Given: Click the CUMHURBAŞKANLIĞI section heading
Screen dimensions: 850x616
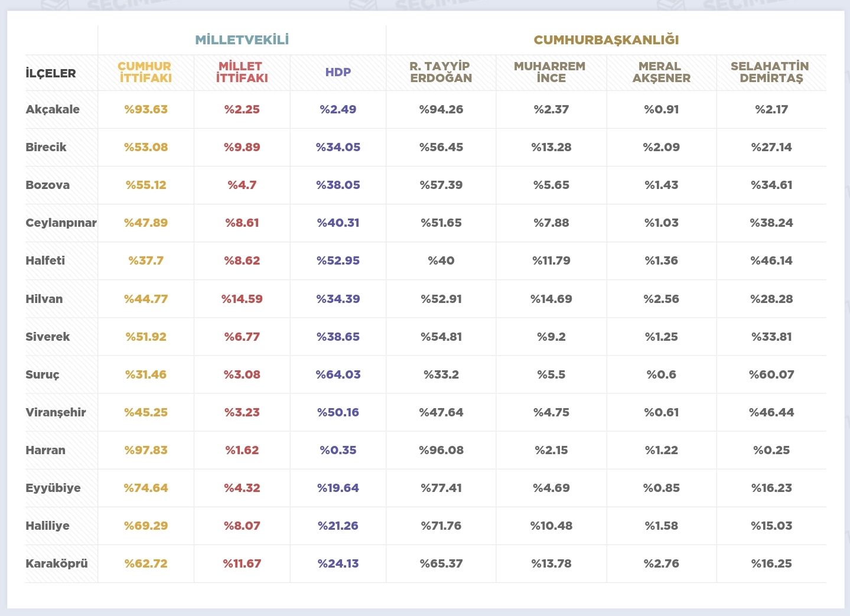Looking at the screenshot, I should tap(606, 40).
